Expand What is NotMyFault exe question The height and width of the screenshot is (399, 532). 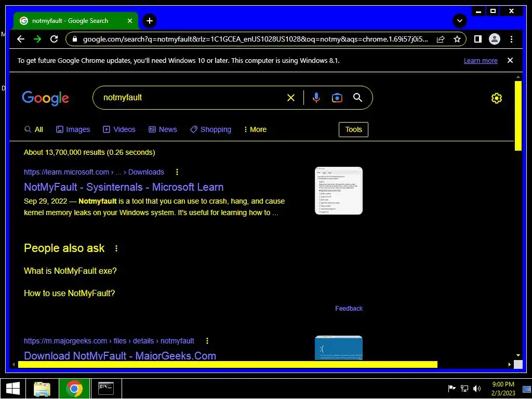[70, 271]
